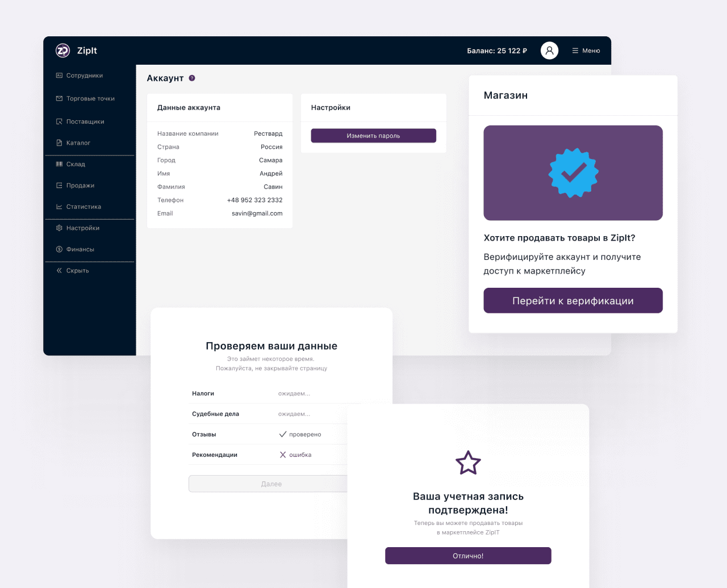Click the company name value Реставрд
Screen dimensions: 727x588
[268, 133]
